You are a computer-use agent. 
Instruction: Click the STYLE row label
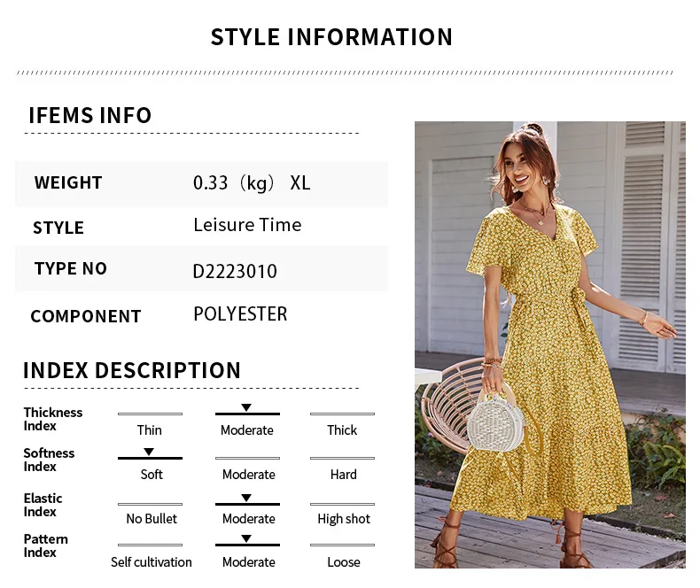[x=58, y=228]
